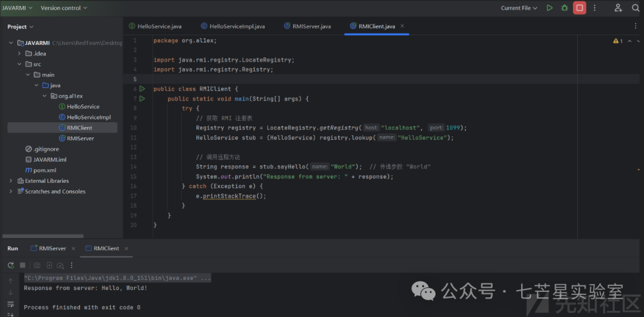The width and height of the screenshot is (644, 317).
Task: Switch to RMIServer.java tab
Action: pyautogui.click(x=307, y=26)
